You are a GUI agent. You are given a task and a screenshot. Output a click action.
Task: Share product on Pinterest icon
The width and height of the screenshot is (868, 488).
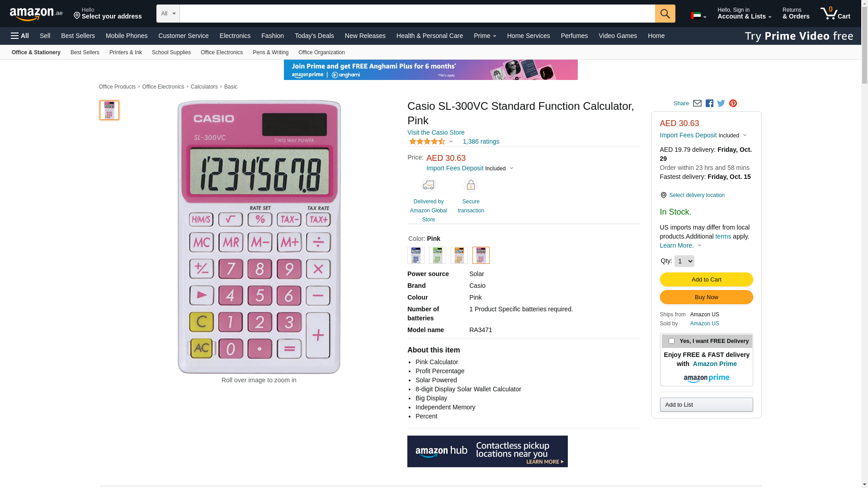pos(733,103)
